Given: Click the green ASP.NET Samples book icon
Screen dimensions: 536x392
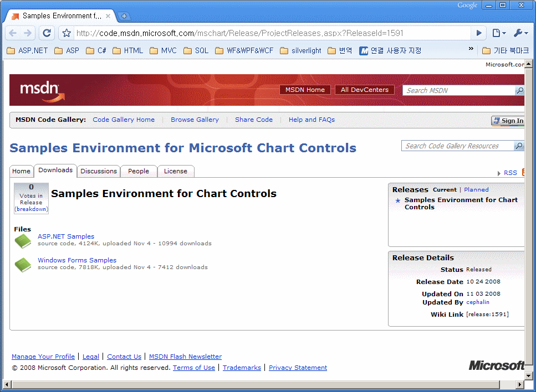Looking at the screenshot, I should [x=23, y=241].
